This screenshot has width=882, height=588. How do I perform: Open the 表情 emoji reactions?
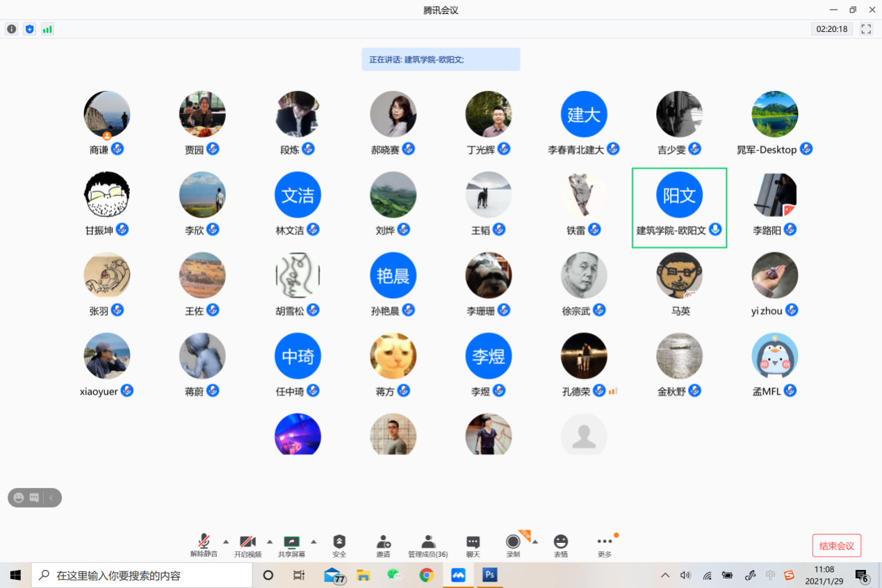561,545
